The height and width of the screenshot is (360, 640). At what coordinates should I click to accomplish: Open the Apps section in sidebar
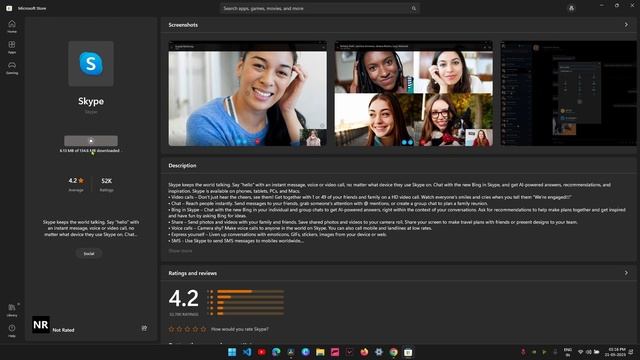tap(12, 47)
